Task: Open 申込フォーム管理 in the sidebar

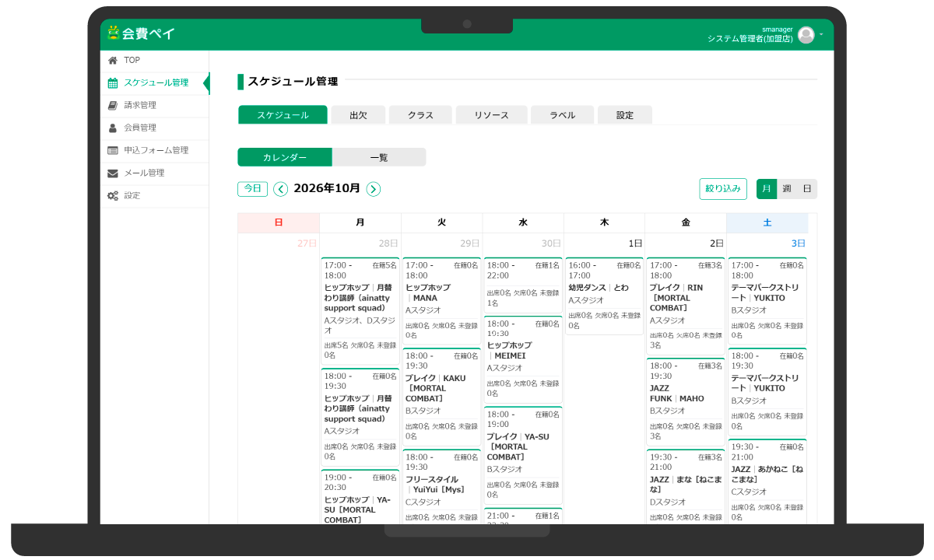Action: 155,150
